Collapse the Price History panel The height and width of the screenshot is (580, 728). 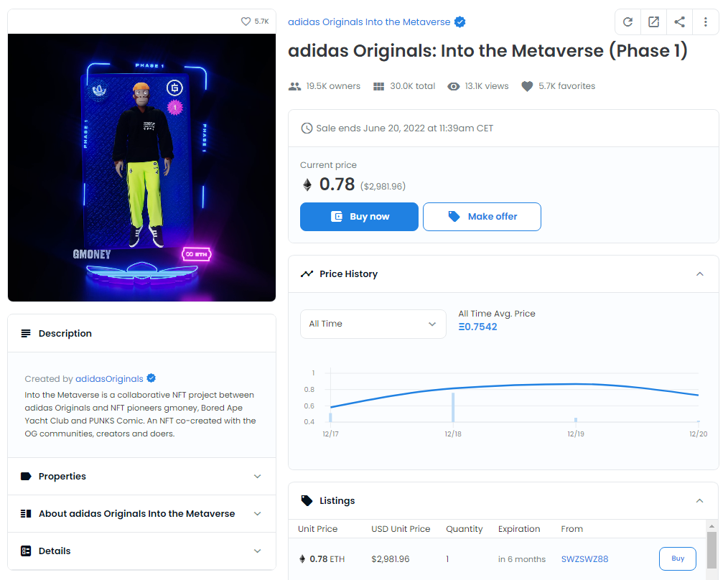(700, 273)
